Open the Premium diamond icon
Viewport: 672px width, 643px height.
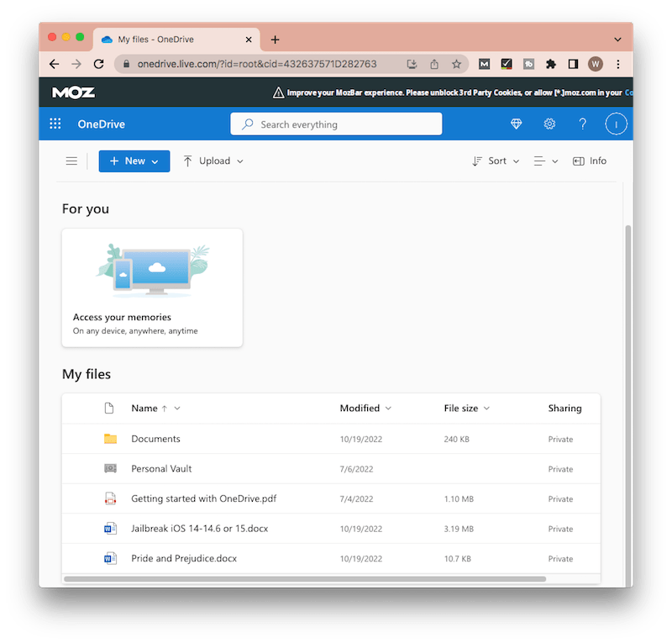coord(516,124)
